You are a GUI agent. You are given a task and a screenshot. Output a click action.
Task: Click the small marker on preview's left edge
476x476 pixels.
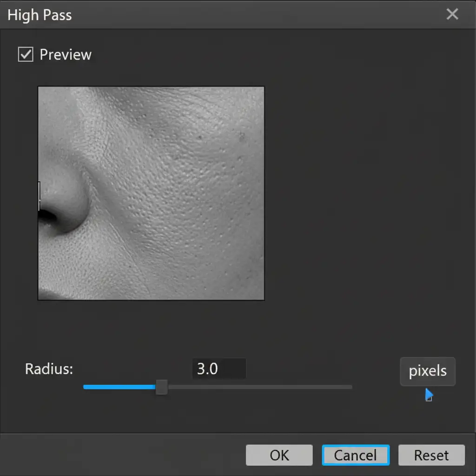(39, 196)
